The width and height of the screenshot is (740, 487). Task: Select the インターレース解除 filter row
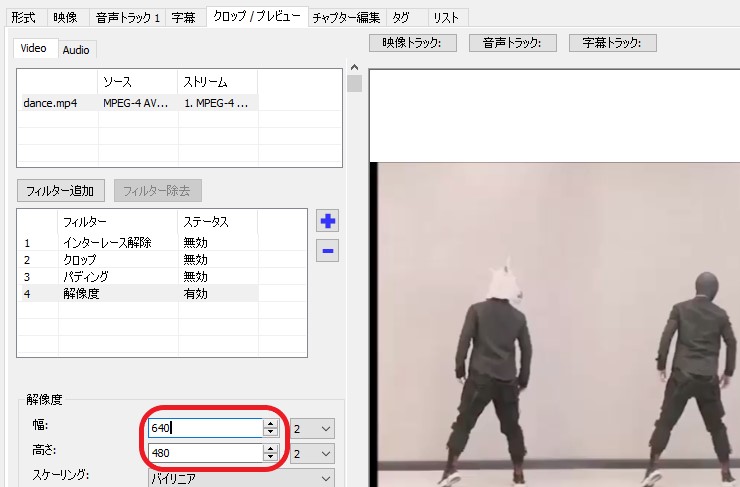pyautogui.click(x=107, y=243)
